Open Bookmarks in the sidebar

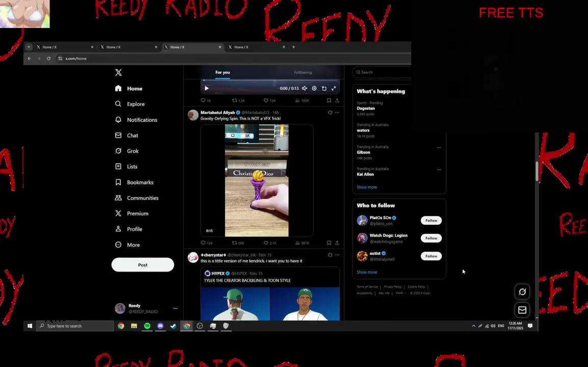click(x=134, y=182)
